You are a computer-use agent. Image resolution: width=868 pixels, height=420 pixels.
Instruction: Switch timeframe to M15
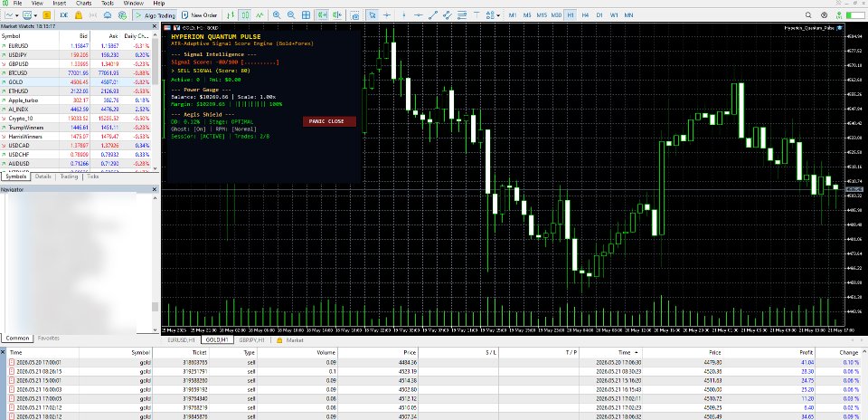pyautogui.click(x=542, y=15)
